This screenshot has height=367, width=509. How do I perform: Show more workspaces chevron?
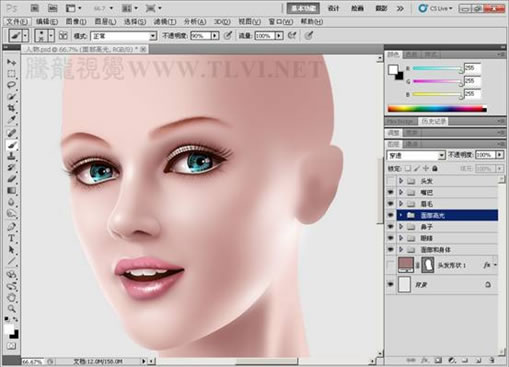(400, 8)
